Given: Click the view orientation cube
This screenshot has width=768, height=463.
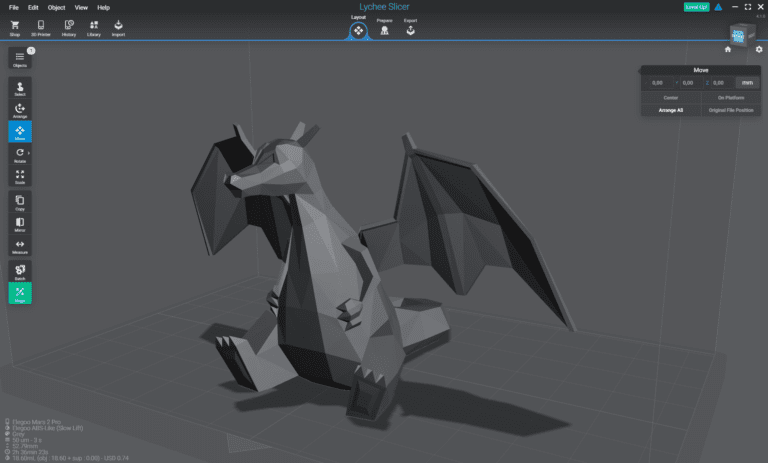Looking at the screenshot, I should click(741, 35).
